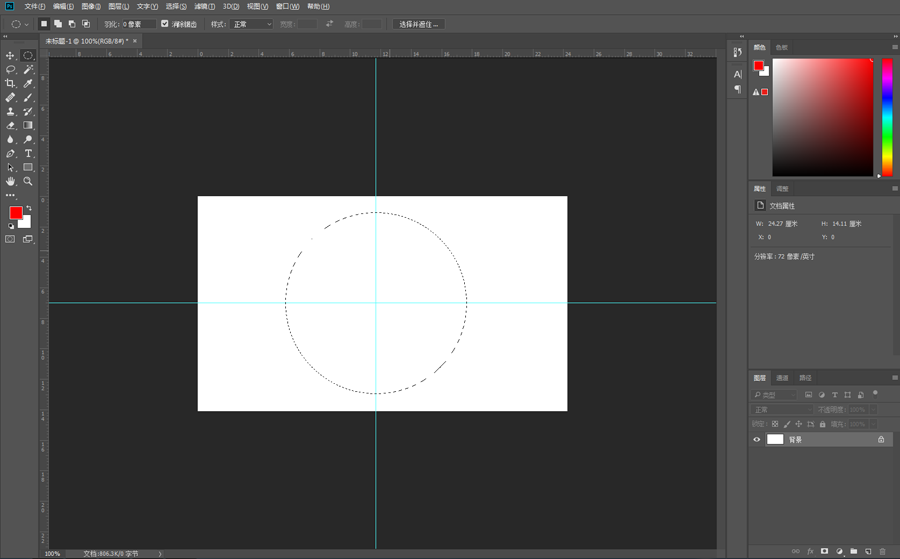Expand the layer filter 类型 dropdown
This screenshot has width=900, height=559.
(x=774, y=395)
